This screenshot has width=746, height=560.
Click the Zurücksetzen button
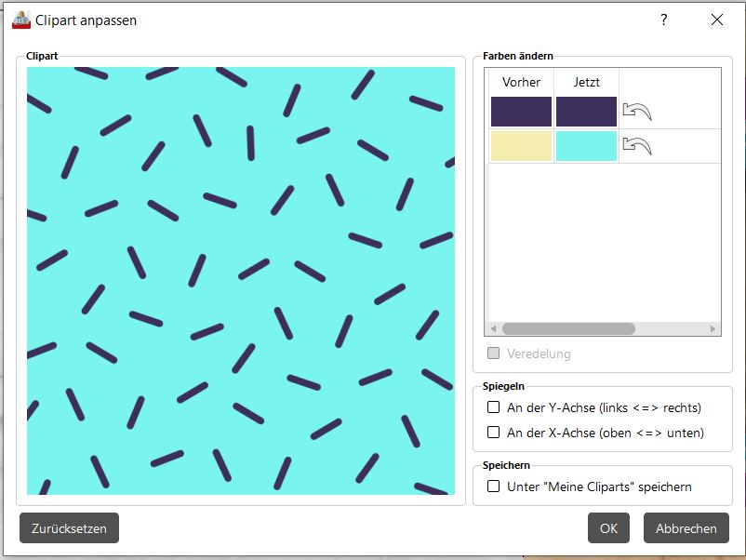69,528
